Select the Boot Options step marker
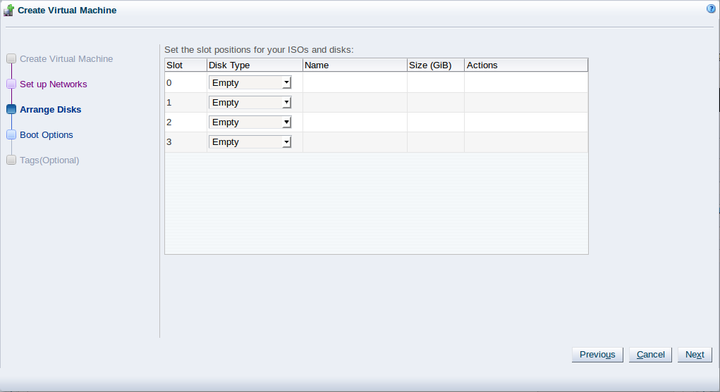 click(11, 134)
